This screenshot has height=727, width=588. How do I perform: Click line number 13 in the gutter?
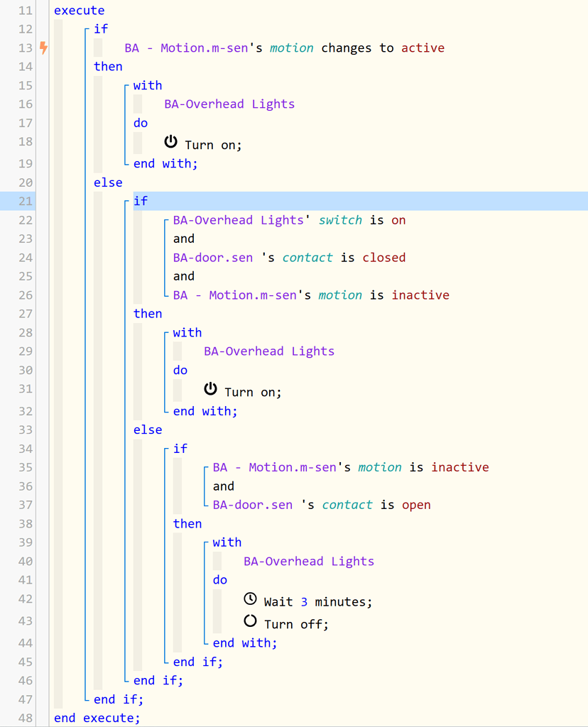pyautogui.click(x=25, y=48)
